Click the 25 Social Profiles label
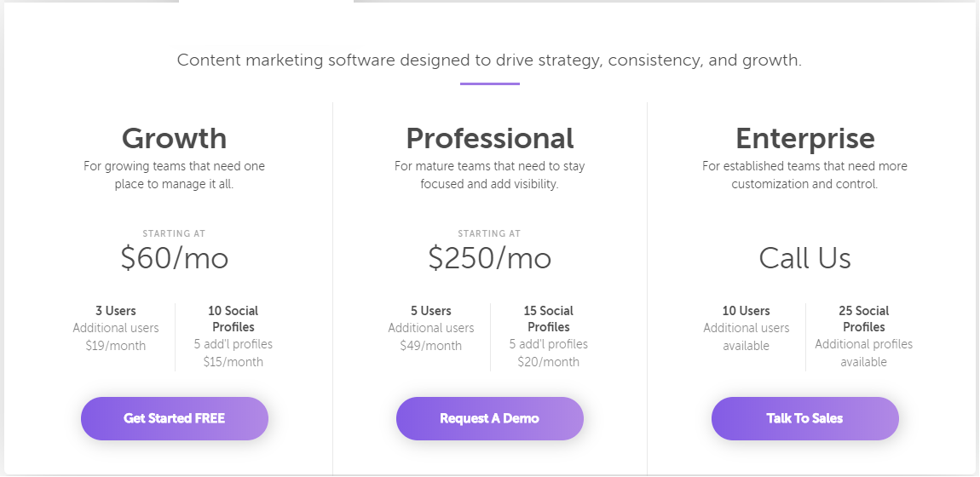The height and width of the screenshot is (477, 980). (864, 319)
